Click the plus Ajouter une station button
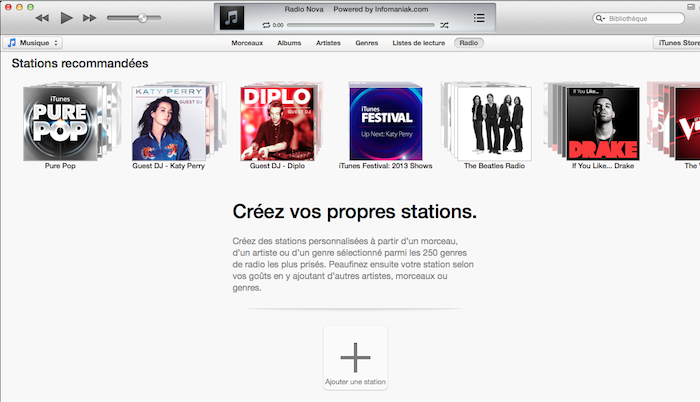Image resolution: width=700 pixels, height=402 pixels. pyautogui.click(x=355, y=358)
